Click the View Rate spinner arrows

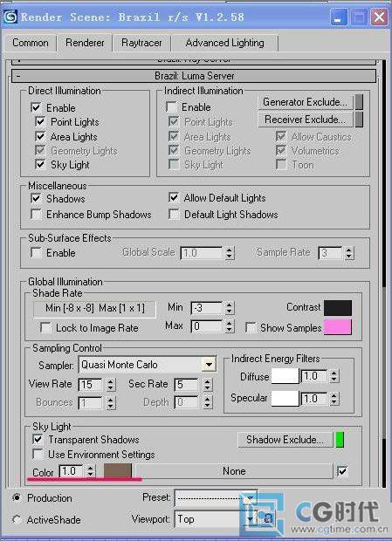coord(110,385)
